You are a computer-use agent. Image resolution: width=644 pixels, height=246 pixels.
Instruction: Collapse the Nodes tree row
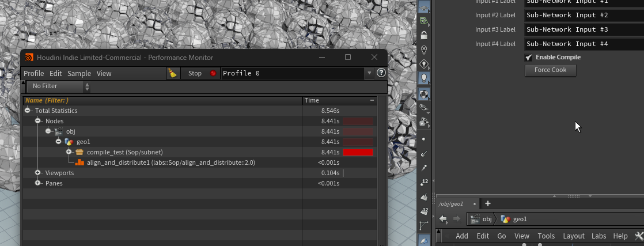point(38,121)
